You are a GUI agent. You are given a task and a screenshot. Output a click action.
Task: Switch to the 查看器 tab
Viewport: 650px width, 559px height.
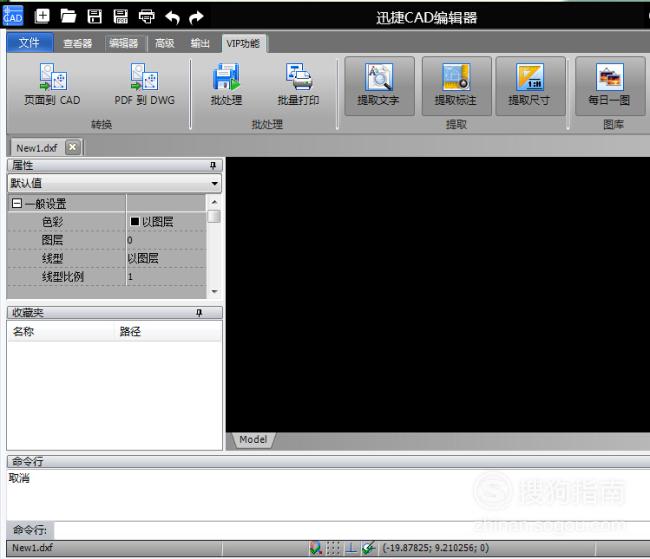(x=78, y=43)
